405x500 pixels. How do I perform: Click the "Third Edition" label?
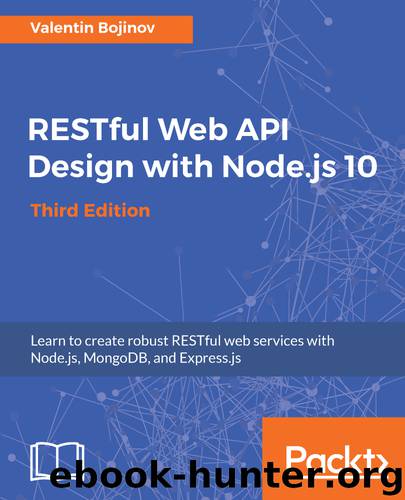[x=90, y=211]
